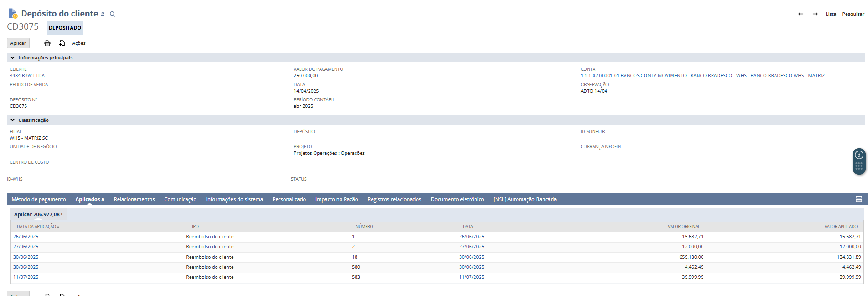Image resolution: width=868 pixels, height=296 pixels.
Task: Click the small icon between title and magnifier
Action: coord(103,15)
